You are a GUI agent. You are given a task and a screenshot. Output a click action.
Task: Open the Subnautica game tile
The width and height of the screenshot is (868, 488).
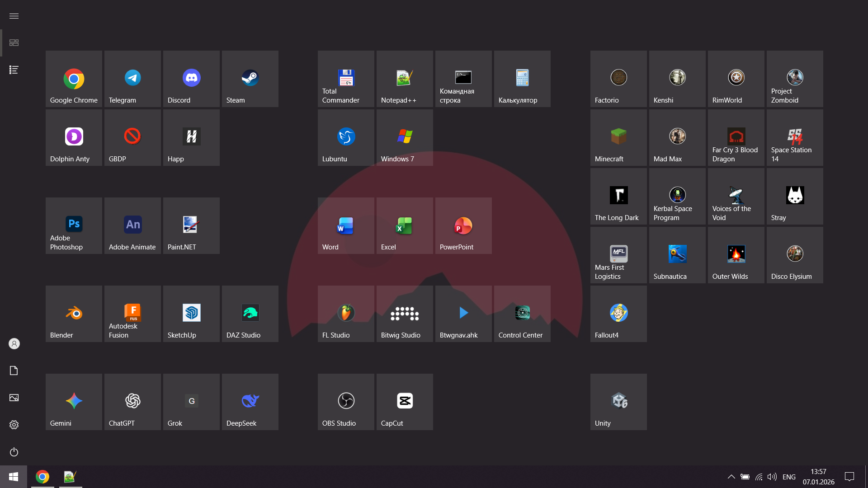[x=677, y=255]
